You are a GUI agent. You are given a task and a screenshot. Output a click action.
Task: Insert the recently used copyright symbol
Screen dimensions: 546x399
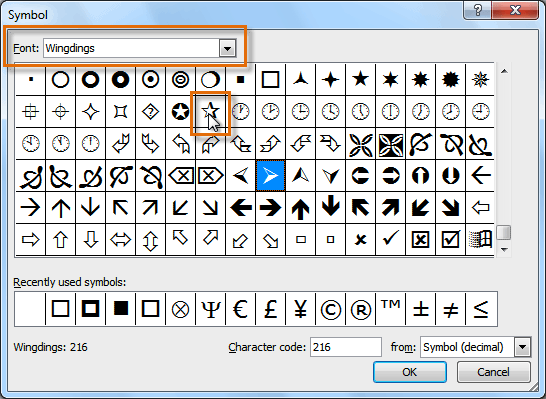click(330, 310)
